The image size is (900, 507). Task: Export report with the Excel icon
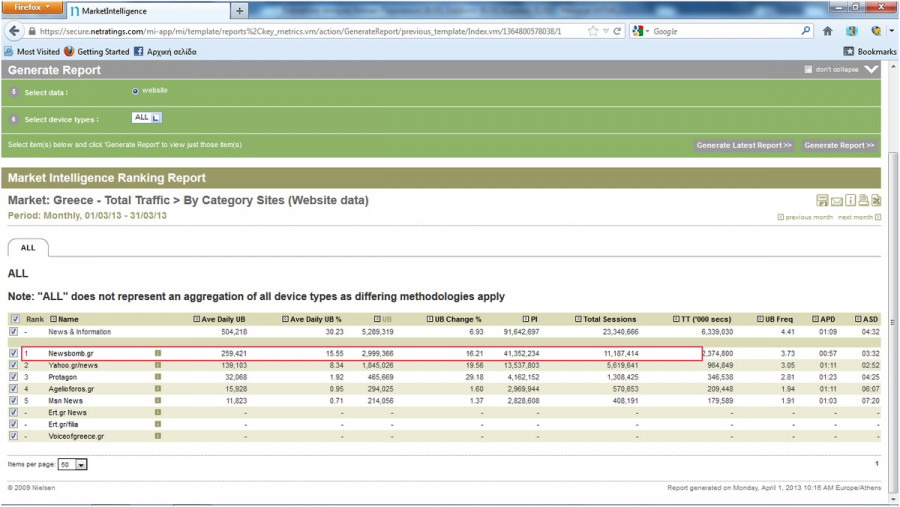(x=876, y=200)
